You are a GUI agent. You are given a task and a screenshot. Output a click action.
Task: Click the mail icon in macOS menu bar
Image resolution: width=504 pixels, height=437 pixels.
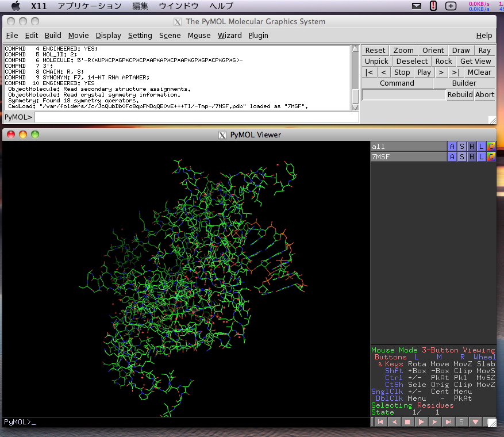coord(417,6)
